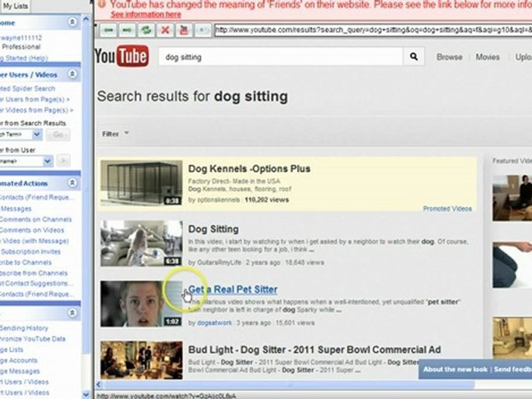The width and height of the screenshot is (532, 399).
Task: Open the username dropdown under Gather from User
Action: [48, 161]
